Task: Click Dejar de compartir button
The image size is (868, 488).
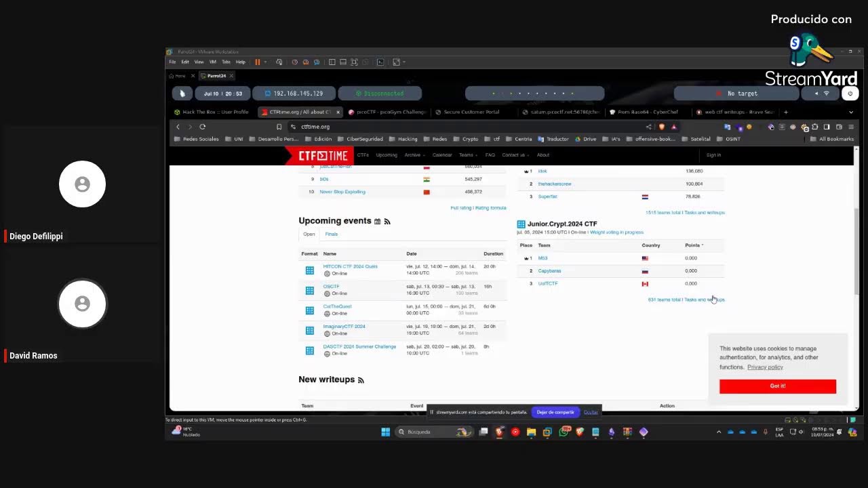Action: (555, 412)
